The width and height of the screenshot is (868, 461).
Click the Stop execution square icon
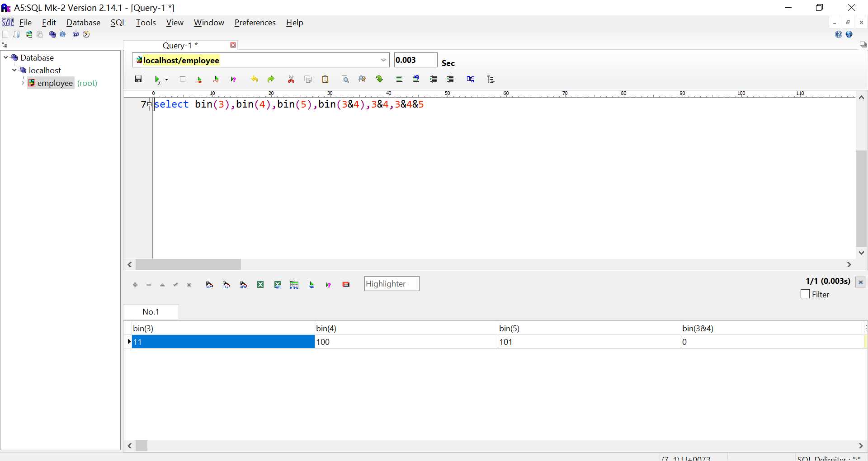[183, 79]
